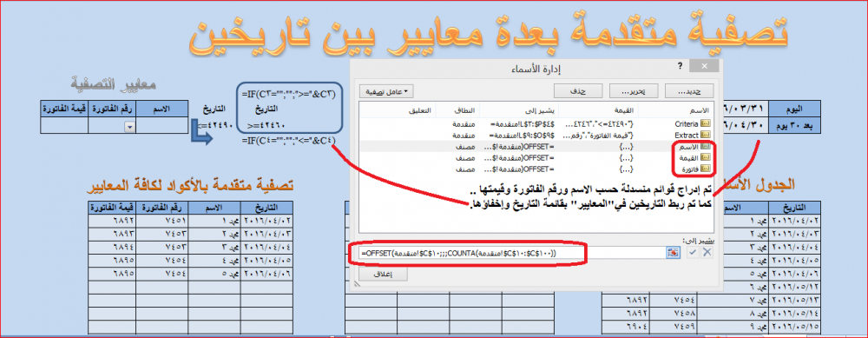Screen dimensions: 868x338
Task: Collapse dialog with the range selector icon
Action: (674, 252)
